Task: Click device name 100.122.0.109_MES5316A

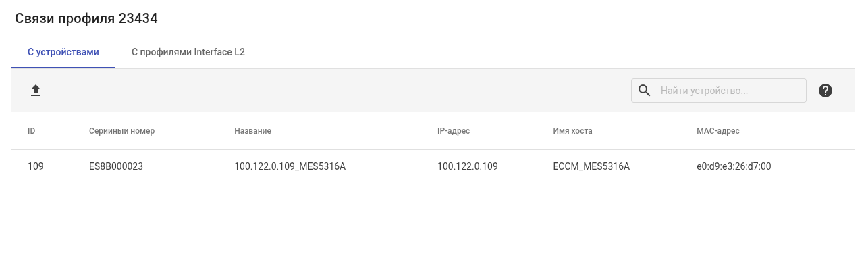Action: click(290, 166)
